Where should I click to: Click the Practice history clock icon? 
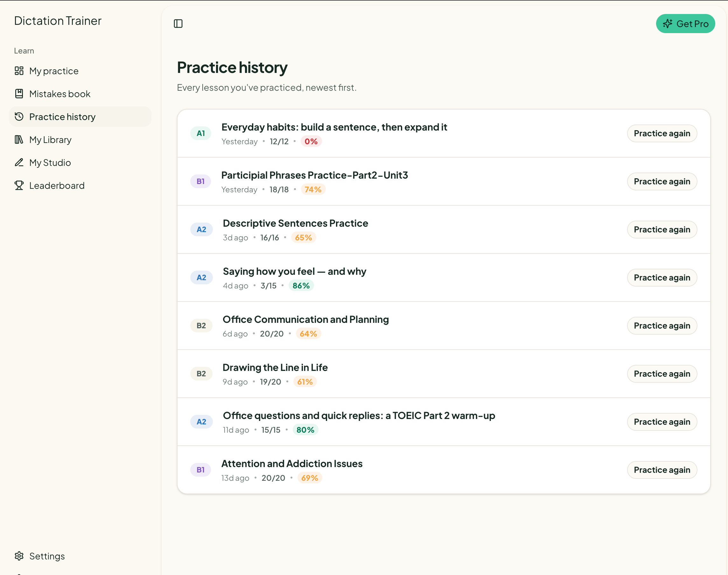[x=19, y=117]
